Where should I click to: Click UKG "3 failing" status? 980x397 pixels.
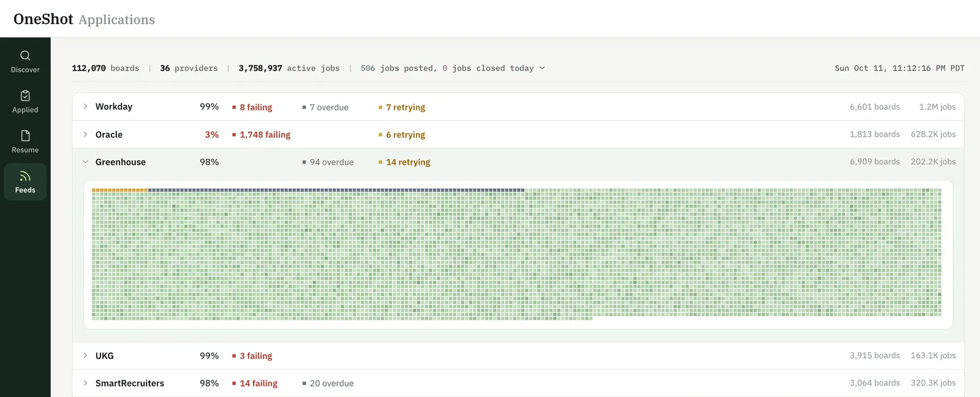252,356
